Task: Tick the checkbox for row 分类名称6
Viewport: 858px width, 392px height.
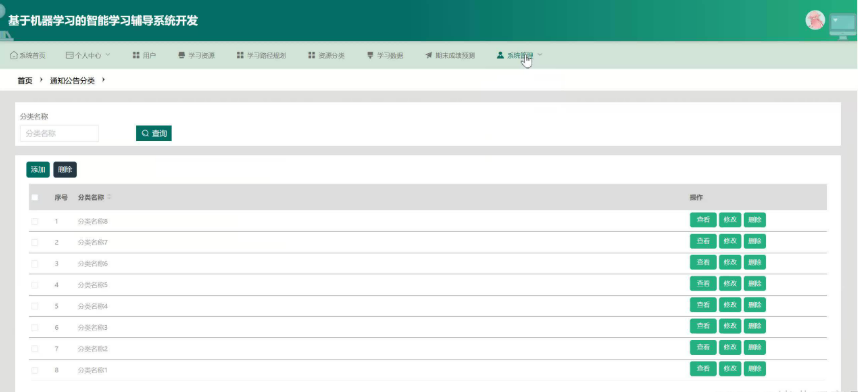Action: (x=35, y=263)
